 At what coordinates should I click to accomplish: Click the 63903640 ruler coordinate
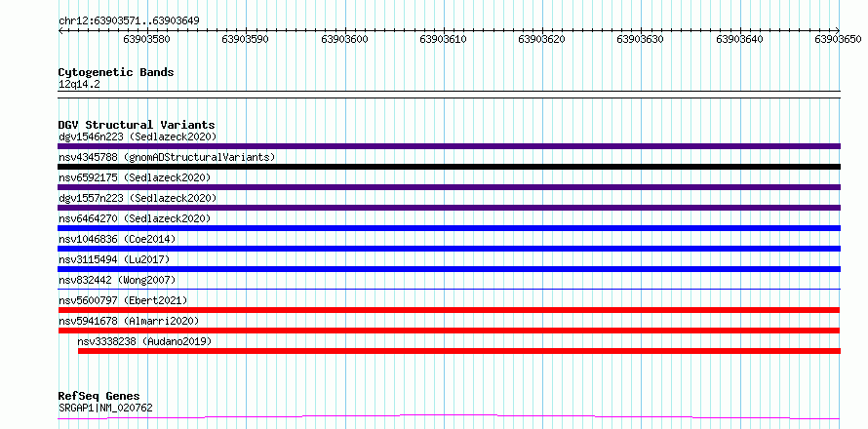[739, 39]
